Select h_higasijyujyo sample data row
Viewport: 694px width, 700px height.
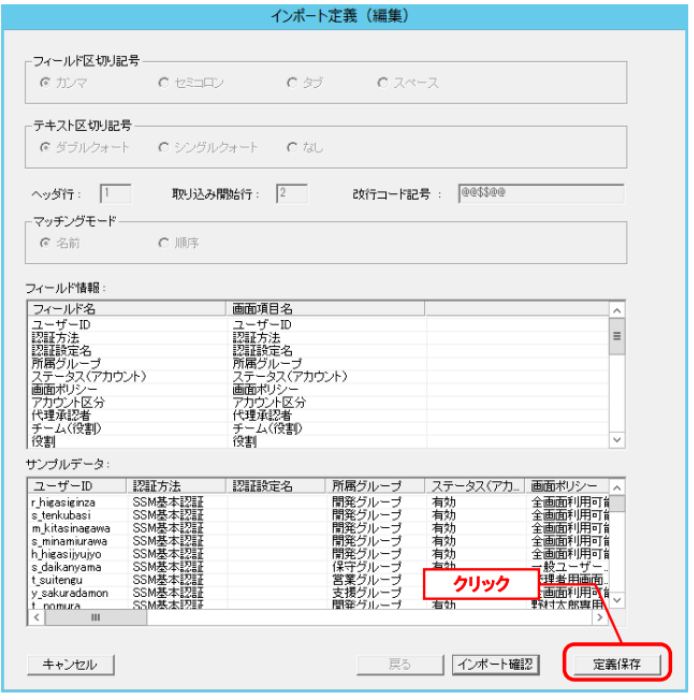pyautogui.click(x=319, y=554)
